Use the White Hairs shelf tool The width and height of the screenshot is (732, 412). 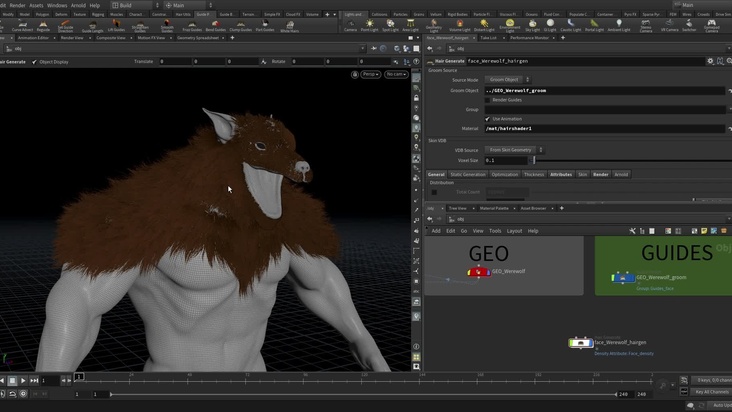coord(289,27)
